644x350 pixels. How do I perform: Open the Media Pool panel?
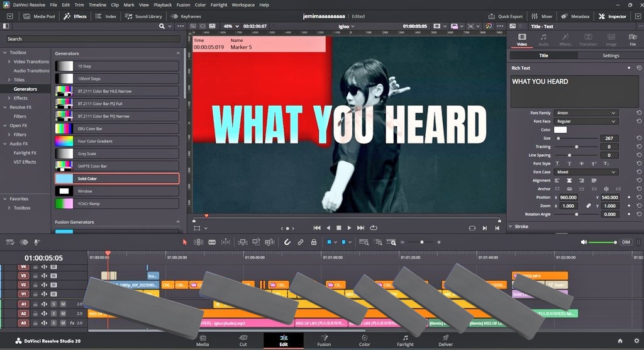tap(39, 16)
